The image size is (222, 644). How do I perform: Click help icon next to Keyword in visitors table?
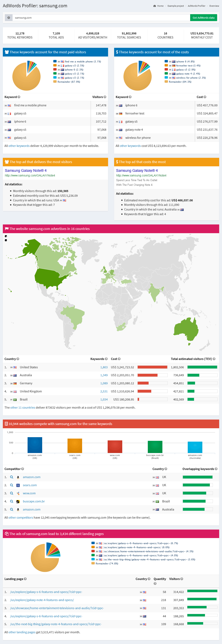(19, 97)
